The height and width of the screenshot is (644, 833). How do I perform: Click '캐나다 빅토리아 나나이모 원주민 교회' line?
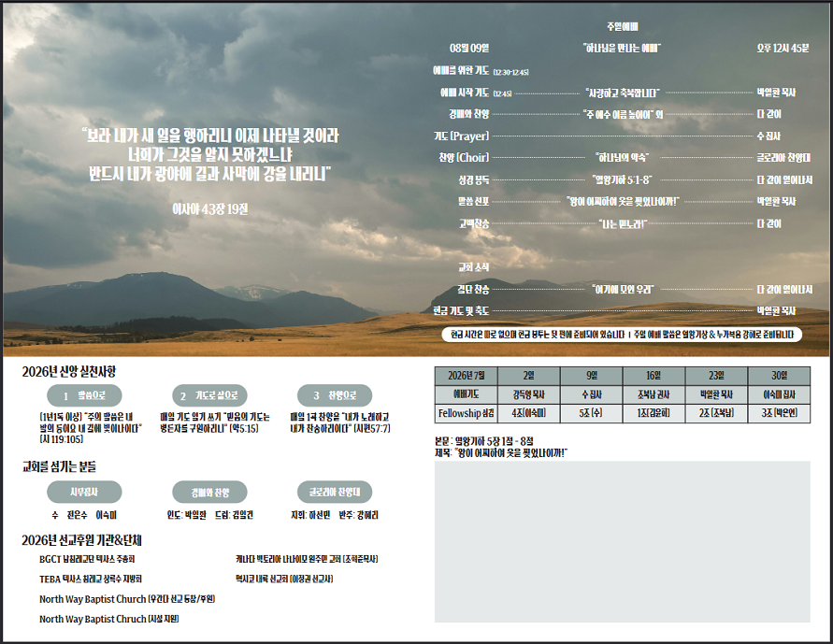click(x=307, y=560)
